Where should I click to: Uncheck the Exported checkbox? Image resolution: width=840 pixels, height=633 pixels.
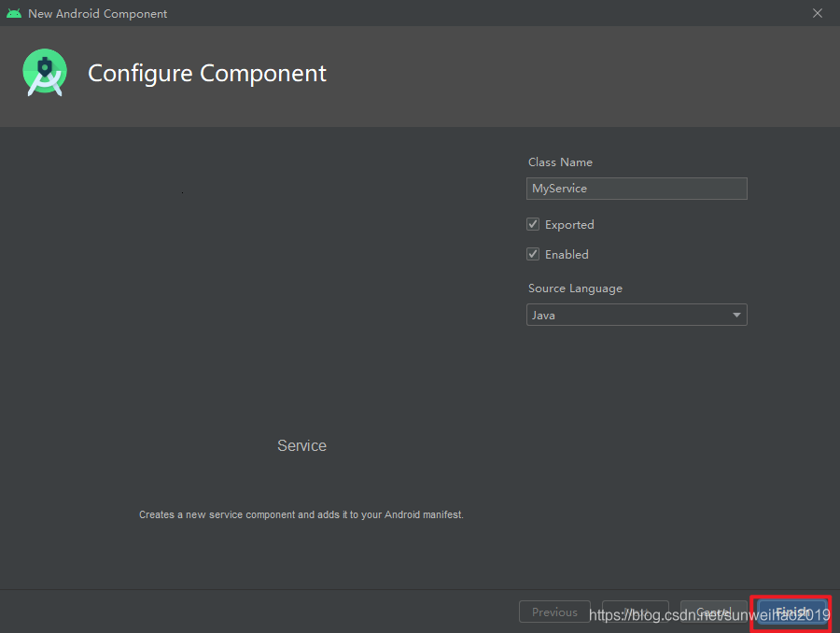pyautogui.click(x=533, y=224)
